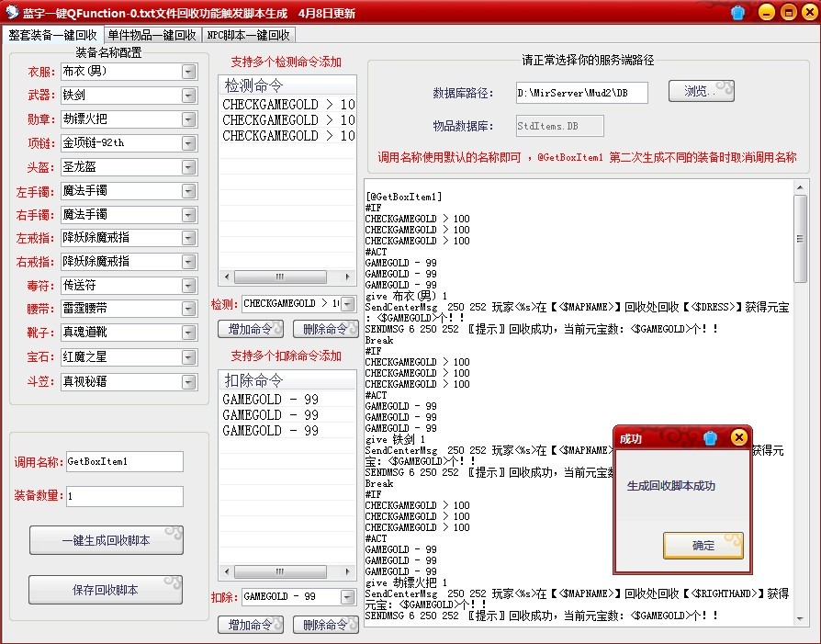This screenshot has width=821, height=644.
Task: Click 增加命令 under the detection commands
Action: tap(251, 329)
